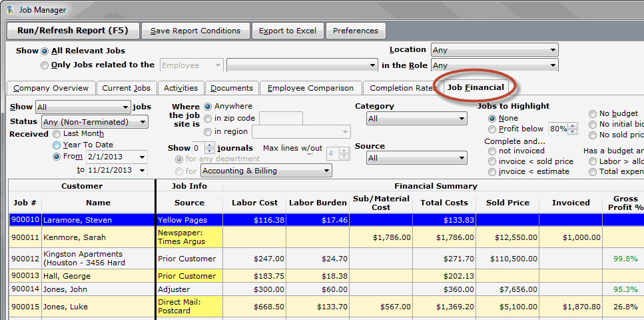The height and width of the screenshot is (320, 644).
Task: Select invoice < sold price radio
Action: 492,162
